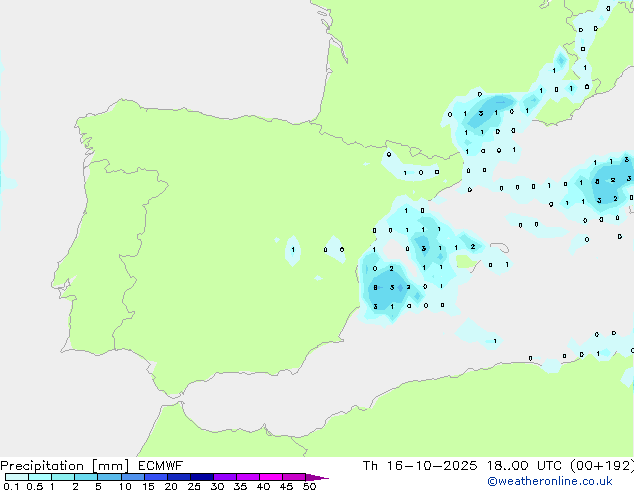Click the 30 to 35 mm purple swatch
Screen dimensions: 634x490
click(224, 477)
